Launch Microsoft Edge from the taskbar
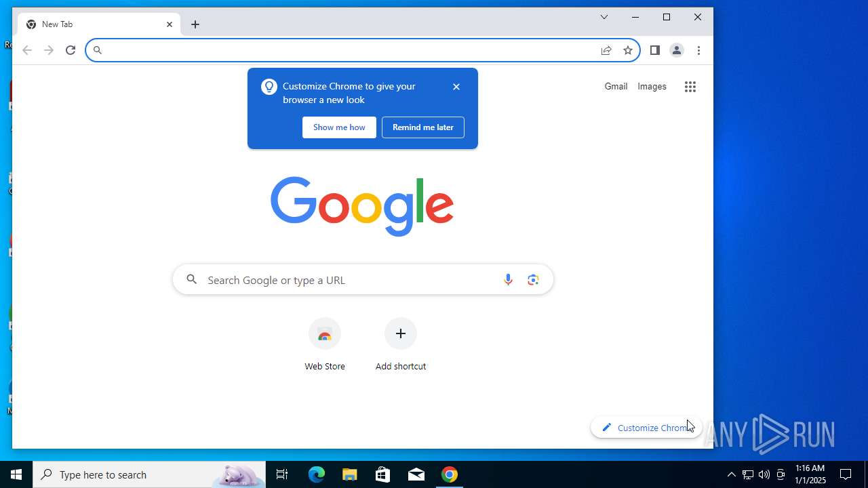 click(x=317, y=474)
